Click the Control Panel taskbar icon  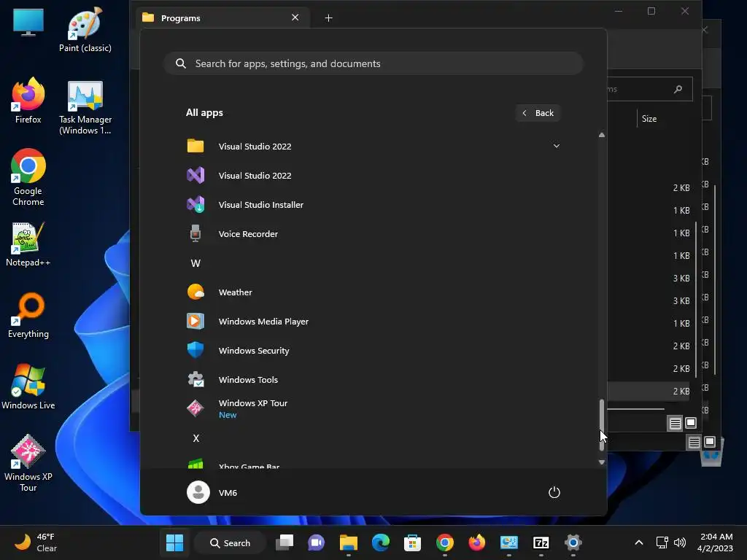click(x=508, y=542)
